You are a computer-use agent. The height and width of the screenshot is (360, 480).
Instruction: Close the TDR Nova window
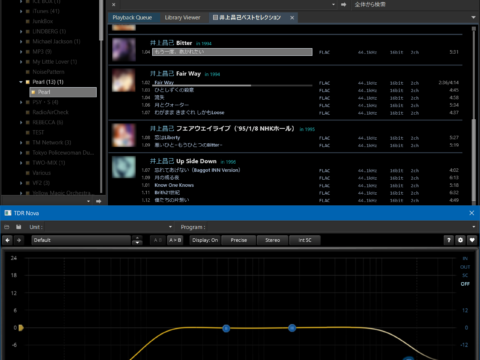click(472, 213)
